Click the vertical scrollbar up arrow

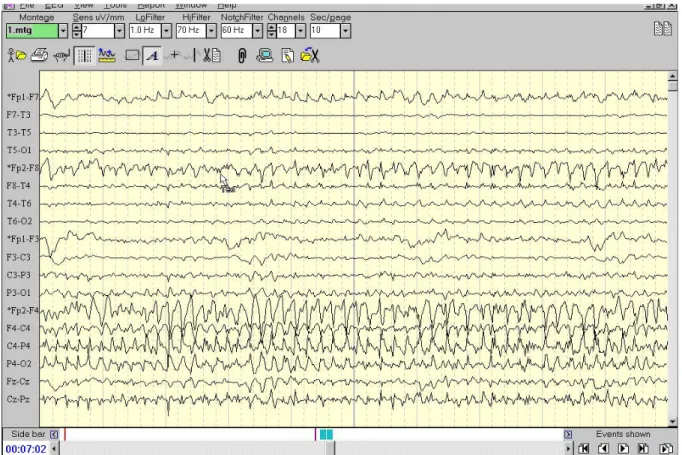point(673,76)
